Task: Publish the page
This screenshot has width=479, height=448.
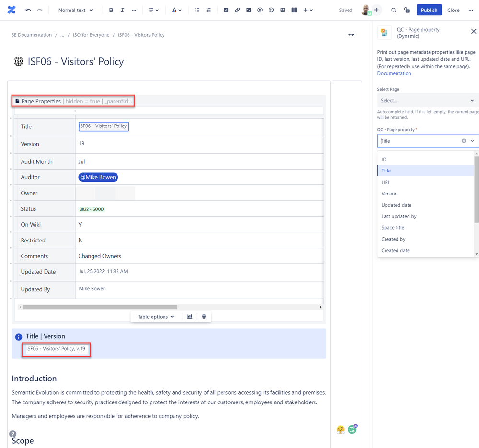Action: pos(429,10)
